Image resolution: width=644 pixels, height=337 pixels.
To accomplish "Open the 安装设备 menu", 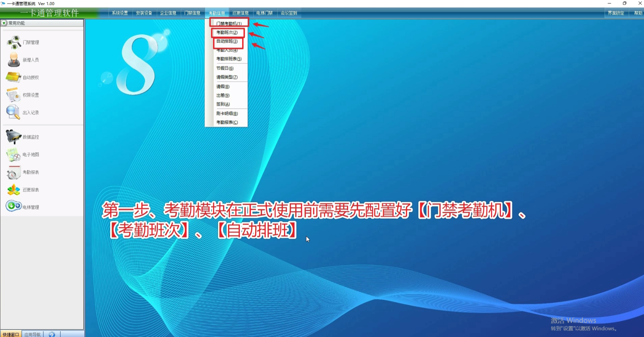I will [x=144, y=13].
